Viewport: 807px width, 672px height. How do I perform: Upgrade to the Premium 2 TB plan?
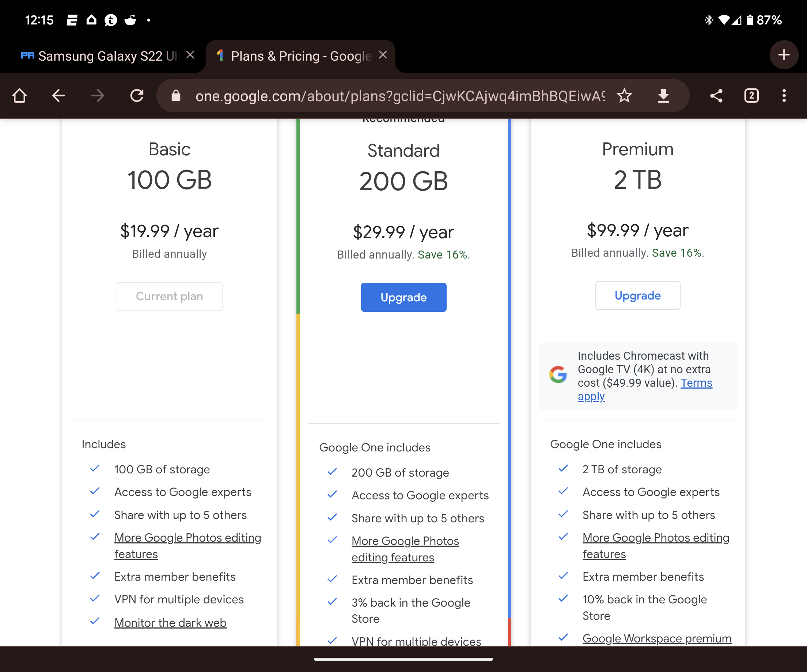click(x=637, y=295)
